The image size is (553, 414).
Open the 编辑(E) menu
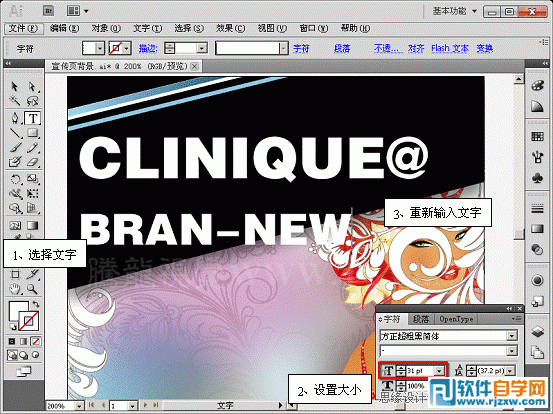(64, 28)
